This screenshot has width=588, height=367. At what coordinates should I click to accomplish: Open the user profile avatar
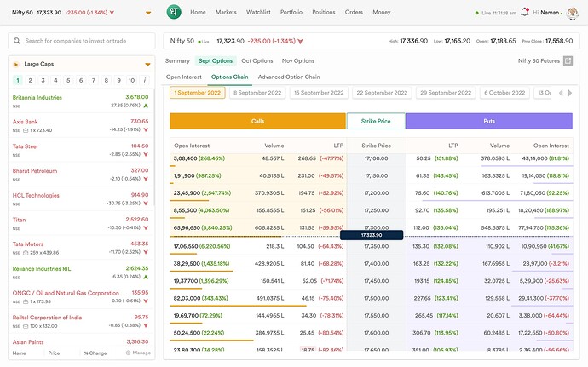click(573, 13)
